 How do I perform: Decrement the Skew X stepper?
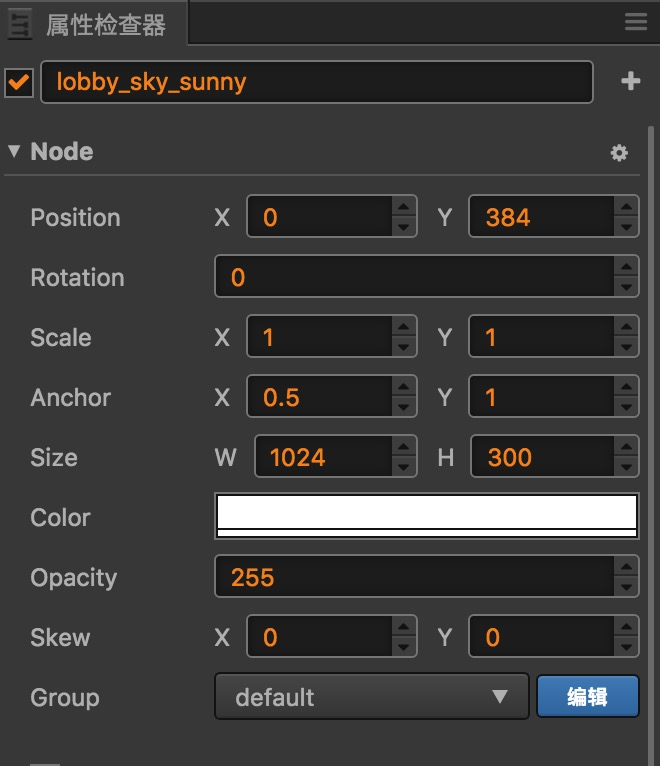(x=404, y=647)
